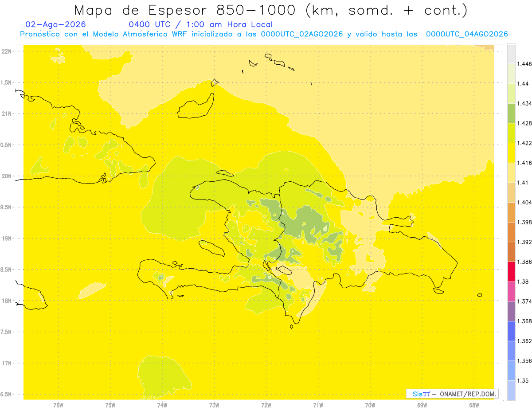Click the latitude label "18N"
Screen dimensions: 532x411
pos(7,301)
